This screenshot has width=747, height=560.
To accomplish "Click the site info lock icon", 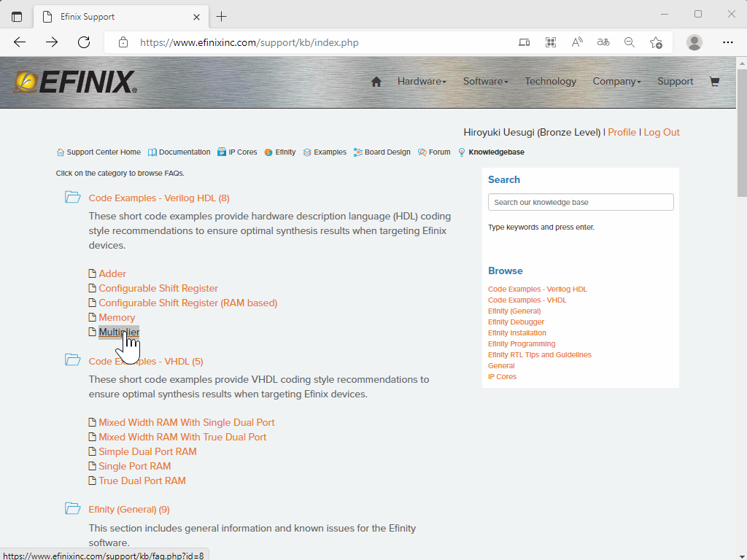I will point(123,42).
